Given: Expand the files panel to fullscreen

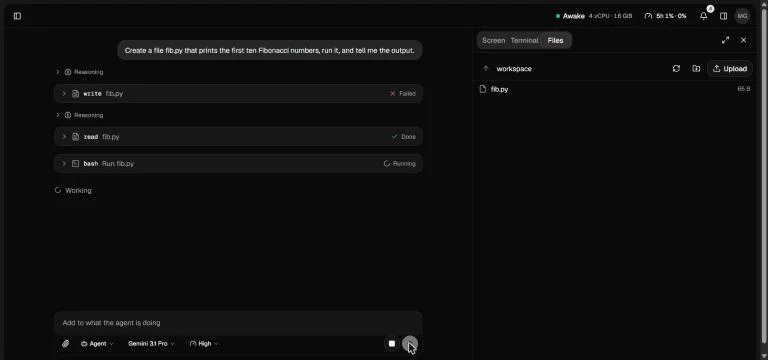Looking at the screenshot, I should click(725, 40).
